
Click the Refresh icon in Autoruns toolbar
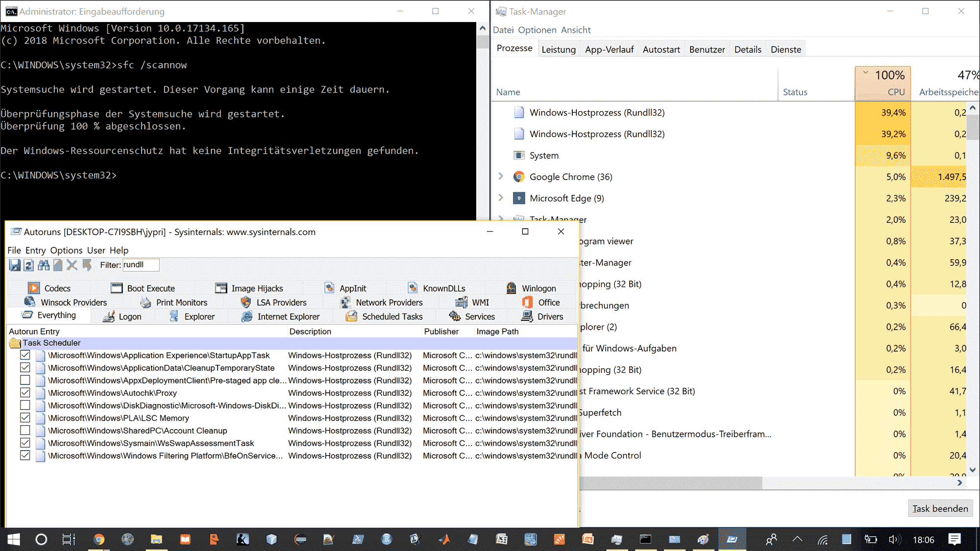click(29, 265)
